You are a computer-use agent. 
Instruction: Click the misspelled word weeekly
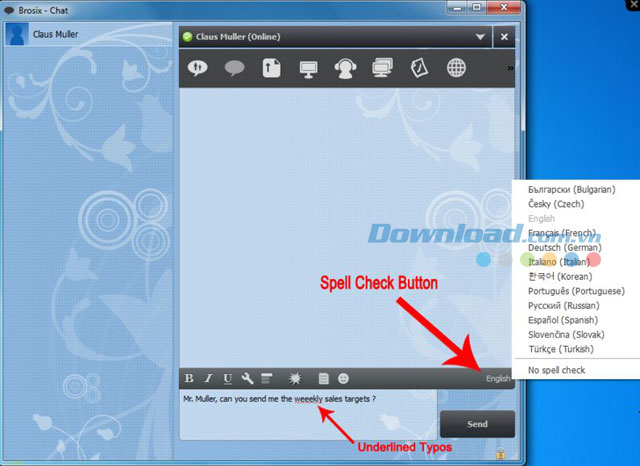coord(309,399)
